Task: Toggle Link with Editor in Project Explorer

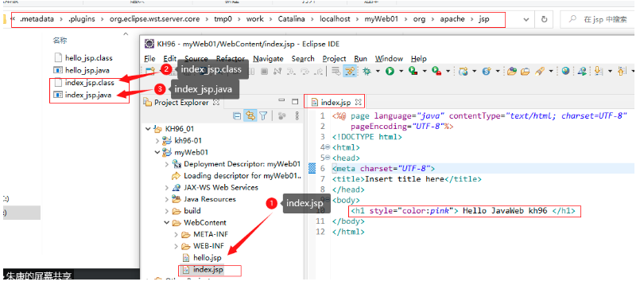Action: [x=250, y=116]
